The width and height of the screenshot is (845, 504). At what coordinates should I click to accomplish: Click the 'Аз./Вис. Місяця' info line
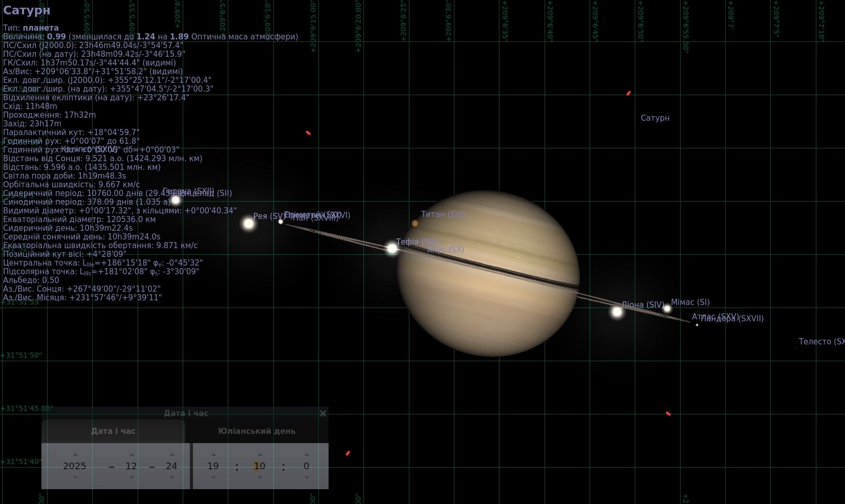[x=82, y=298]
